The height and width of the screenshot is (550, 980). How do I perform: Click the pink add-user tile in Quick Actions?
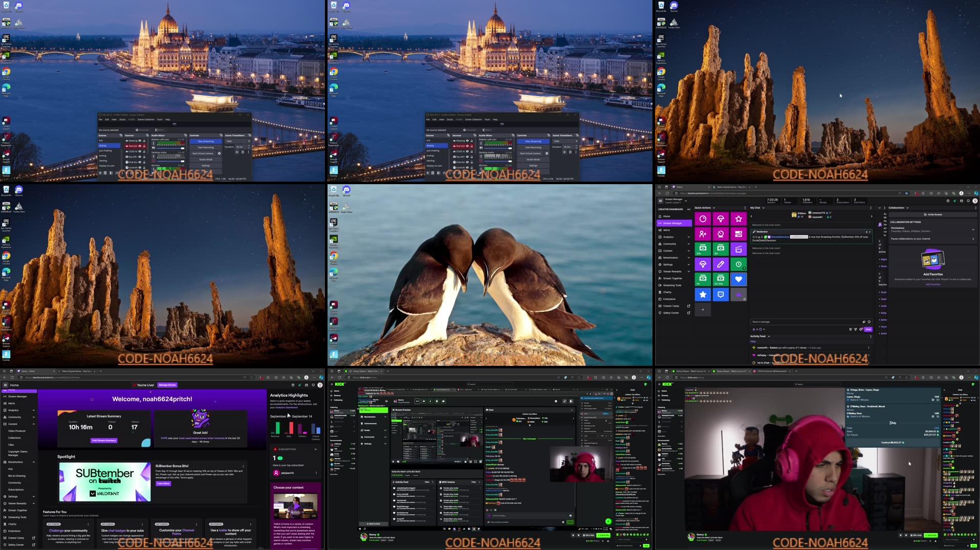pos(703,234)
